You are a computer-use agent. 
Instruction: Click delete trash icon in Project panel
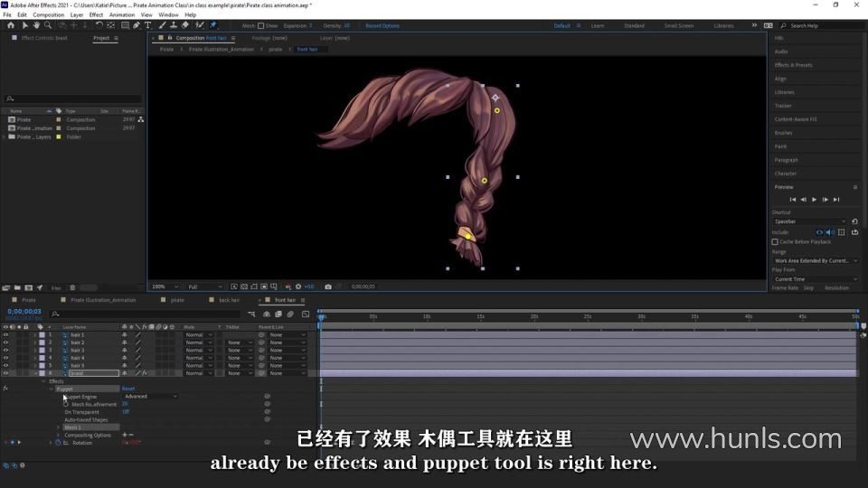click(x=72, y=287)
